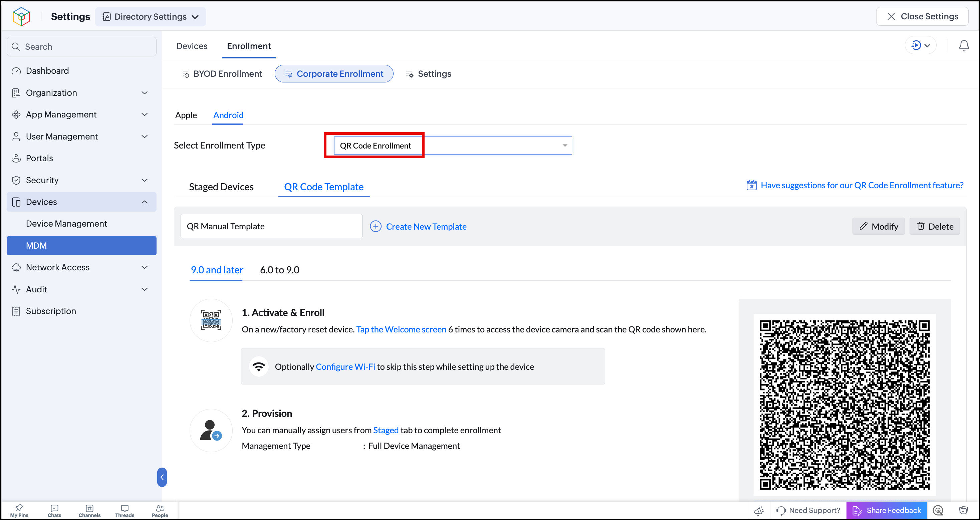Click the Devices icon in sidebar
Image resolution: width=980 pixels, height=520 pixels.
coord(16,202)
